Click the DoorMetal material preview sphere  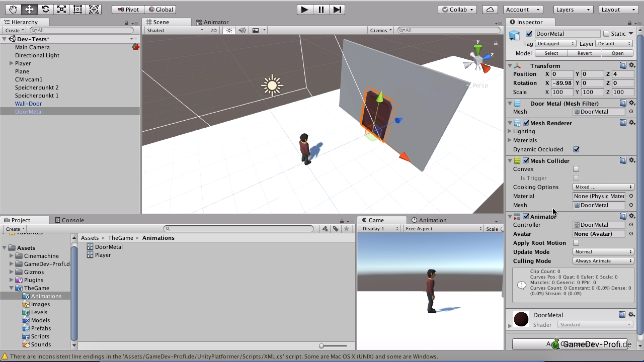click(x=521, y=319)
